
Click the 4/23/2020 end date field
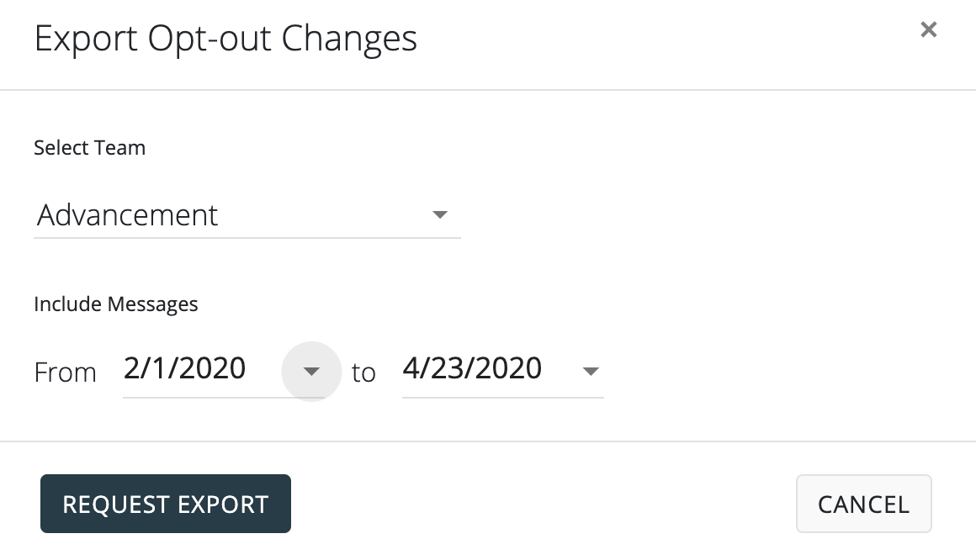click(x=473, y=368)
